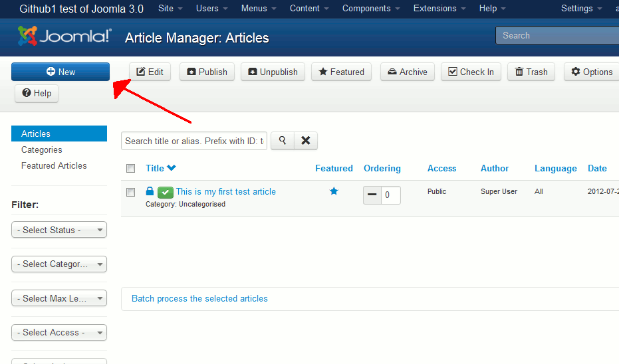Screen dimensions: 619x364
Task: Open the Components menu
Action: tap(371, 8)
